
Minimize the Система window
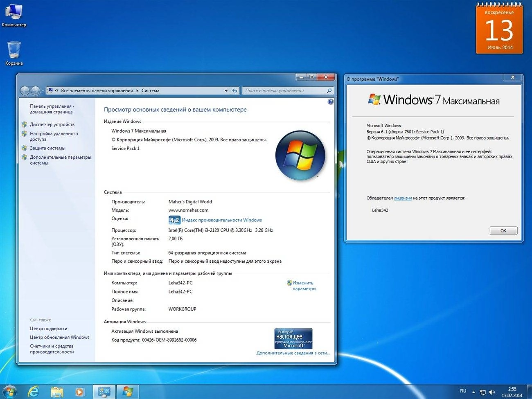(301, 77)
